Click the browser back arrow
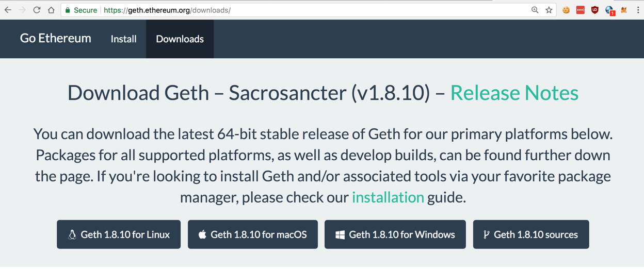 [8, 10]
